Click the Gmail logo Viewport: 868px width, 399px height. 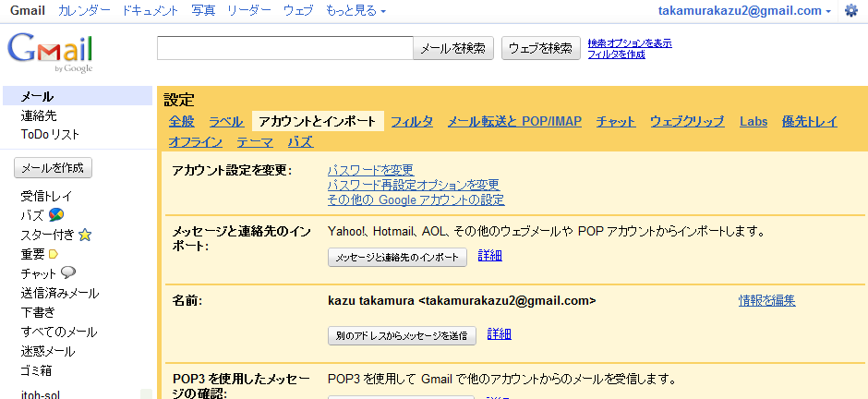point(50,54)
